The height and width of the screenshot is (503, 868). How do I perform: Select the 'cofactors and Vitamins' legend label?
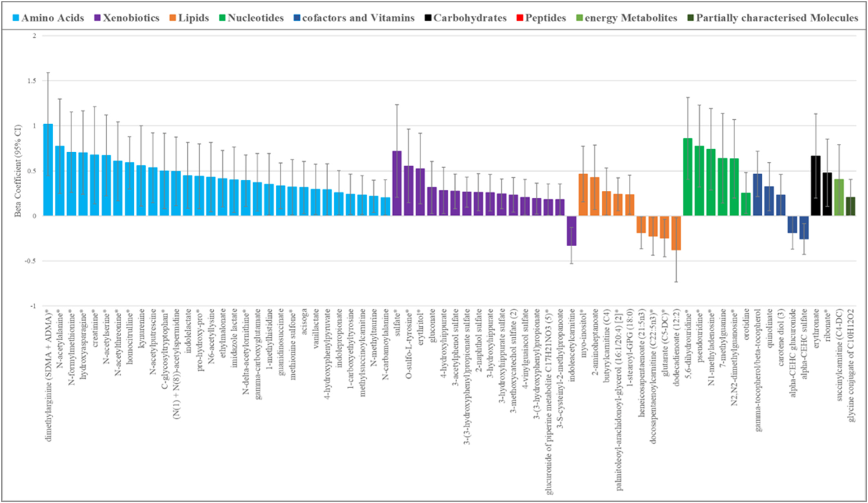click(358, 18)
